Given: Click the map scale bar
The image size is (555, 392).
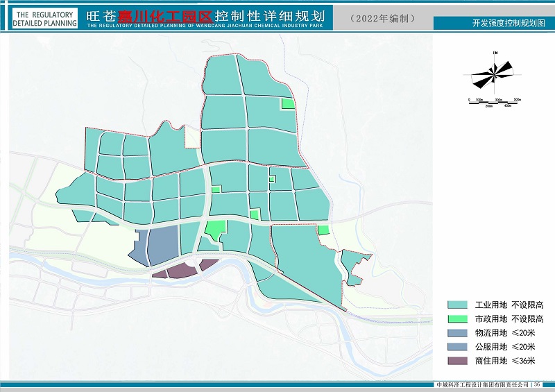Looking at the screenshot, I should pyautogui.click(x=495, y=102).
